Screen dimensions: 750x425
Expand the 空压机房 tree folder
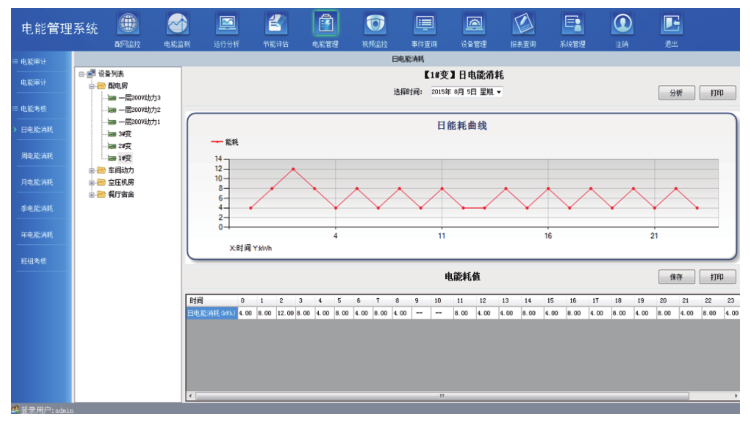tap(91, 183)
